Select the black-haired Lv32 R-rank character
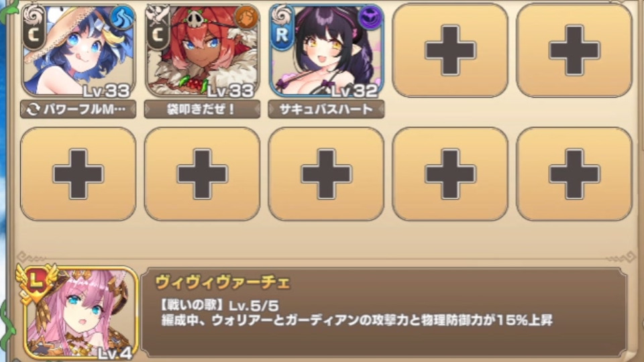The height and width of the screenshot is (362, 644). pyautogui.click(x=327, y=51)
